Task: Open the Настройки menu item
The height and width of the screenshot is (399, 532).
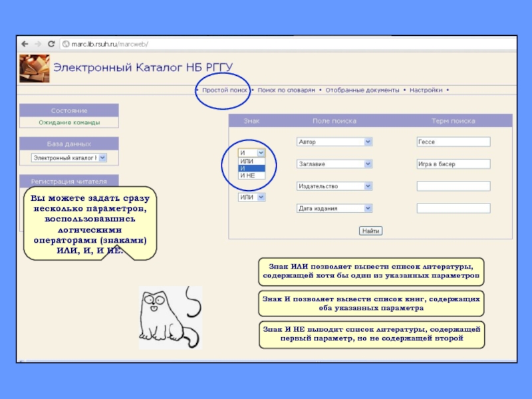Action: (x=426, y=90)
